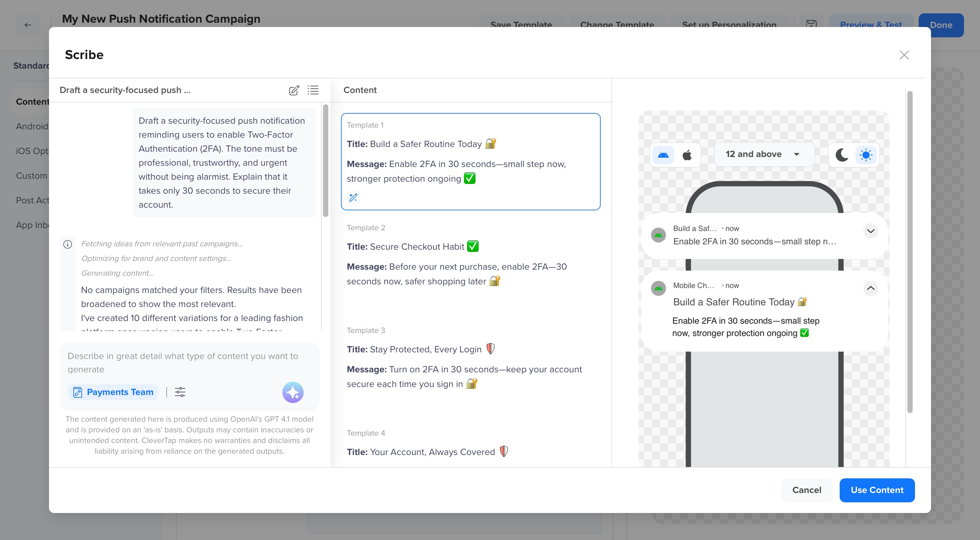The height and width of the screenshot is (540, 980).
Task: Click the chat panel scrollbar
Action: (325, 161)
